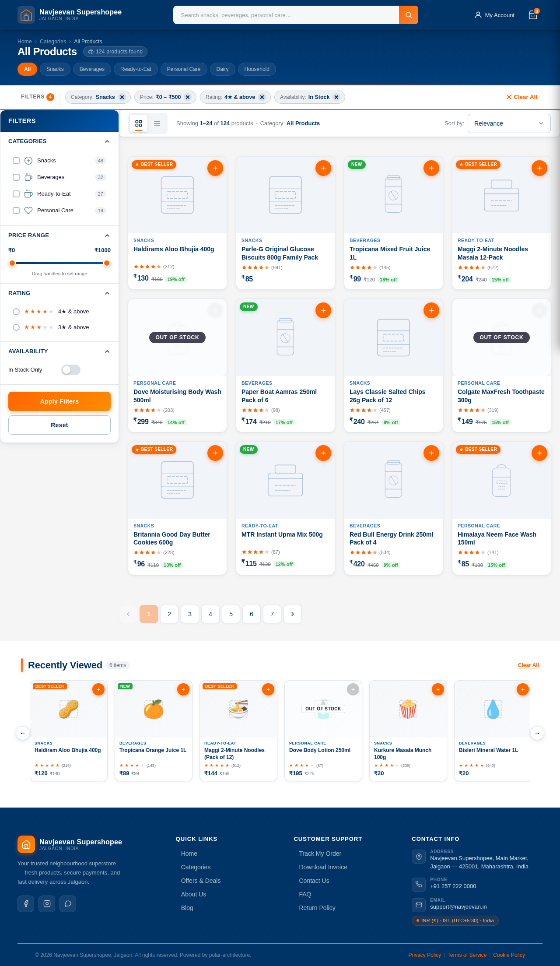Add Parle-G Glucose Biscuits to cart

[x=323, y=168]
